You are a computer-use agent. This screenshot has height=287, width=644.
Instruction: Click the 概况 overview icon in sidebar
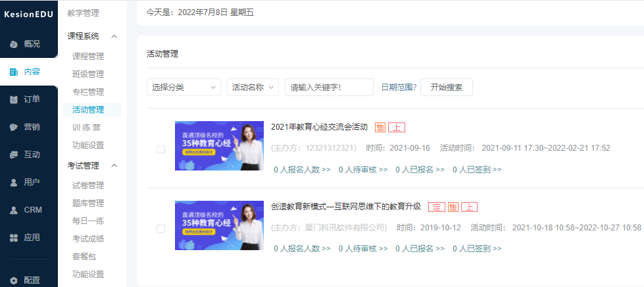[x=14, y=44]
